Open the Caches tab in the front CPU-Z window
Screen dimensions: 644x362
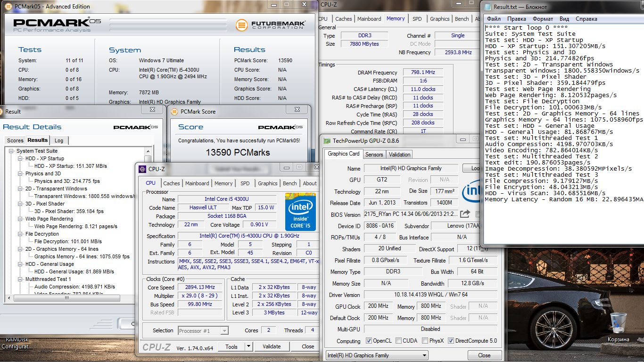(x=172, y=183)
